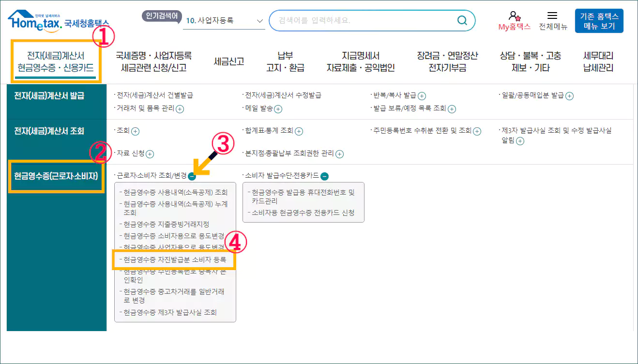Expand 거래처 및 품목 관리 options

pos(180,109)
